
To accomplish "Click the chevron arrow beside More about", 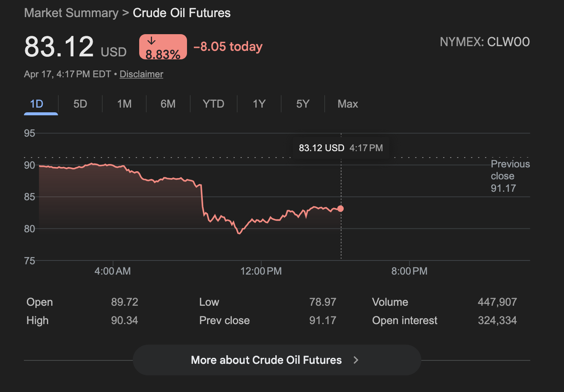I will [x=356, y=360].
